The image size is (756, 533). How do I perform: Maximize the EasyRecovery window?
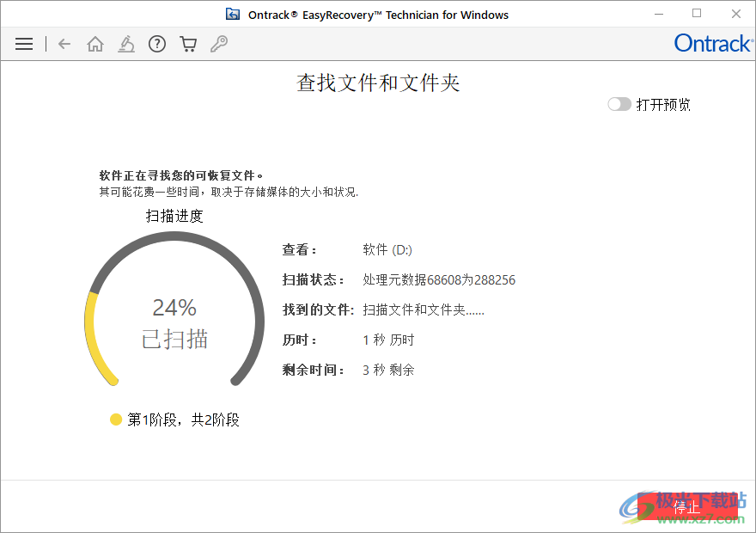click(x=697, y=14)
